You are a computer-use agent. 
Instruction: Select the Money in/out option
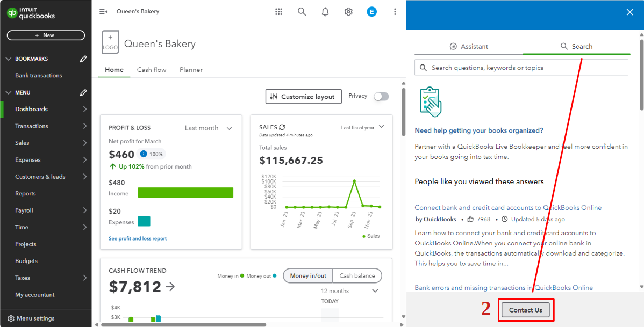click(x=307, y=275)
